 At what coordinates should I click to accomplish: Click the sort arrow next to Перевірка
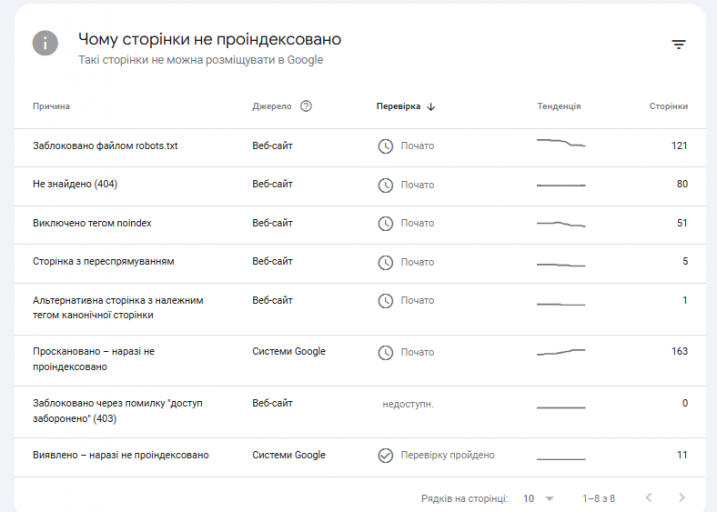pyautogui.click(x=431, y=107)
